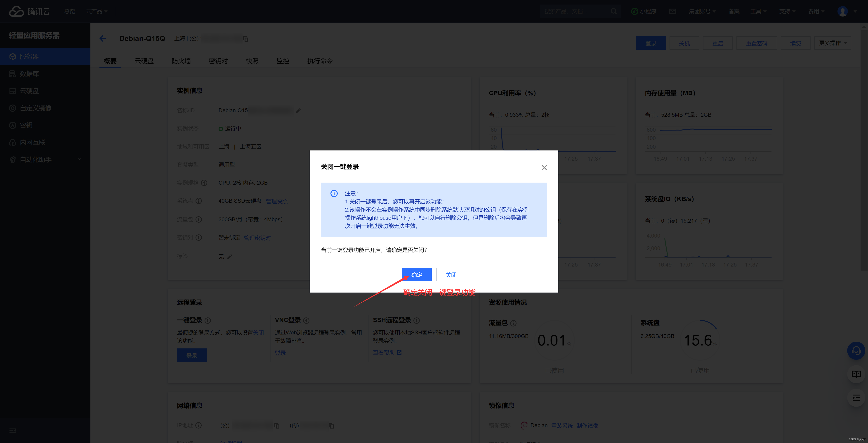Open the 云产品 dropdown

(96, 12)
